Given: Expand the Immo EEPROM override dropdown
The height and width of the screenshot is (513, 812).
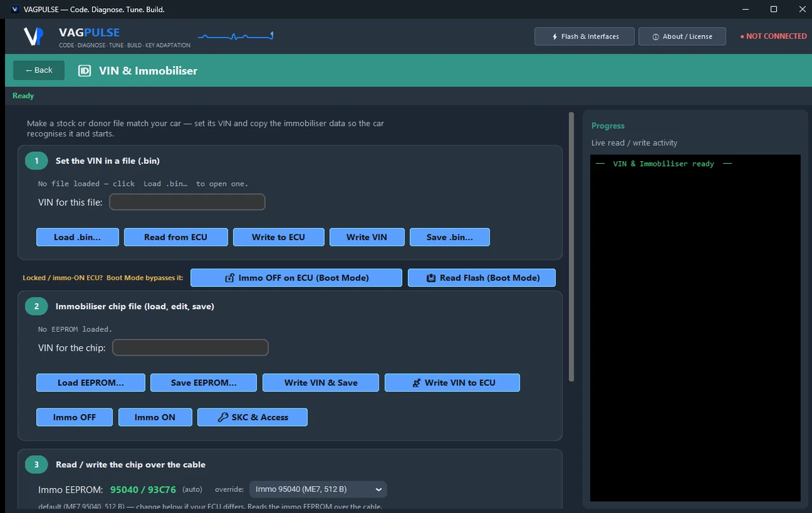Looking at the screenshot, I should click(x=318, y=490).
